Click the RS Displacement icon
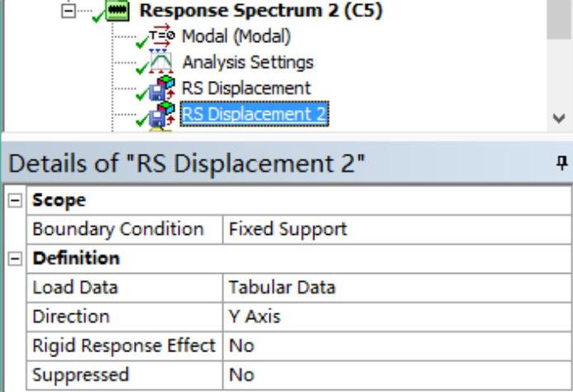Viewport: 573px width, 392px height. (160, 88)
